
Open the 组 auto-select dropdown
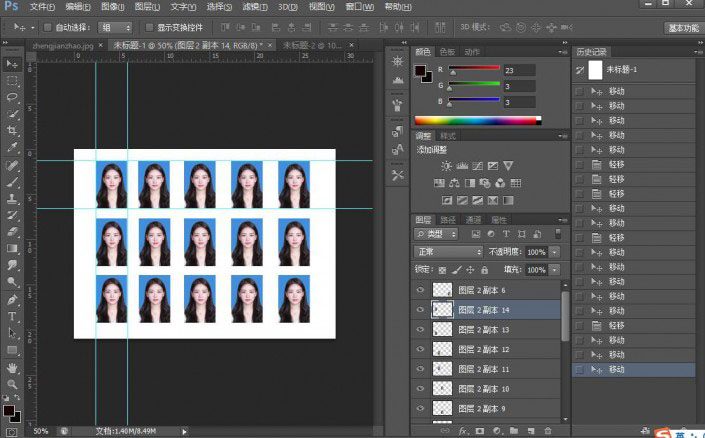coord(115,27)
